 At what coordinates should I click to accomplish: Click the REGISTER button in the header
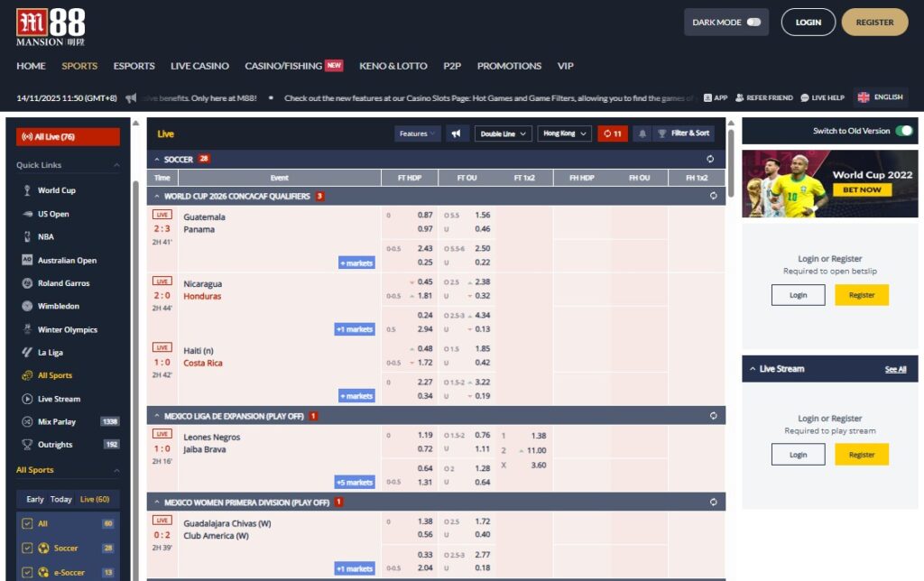(873, 22)
